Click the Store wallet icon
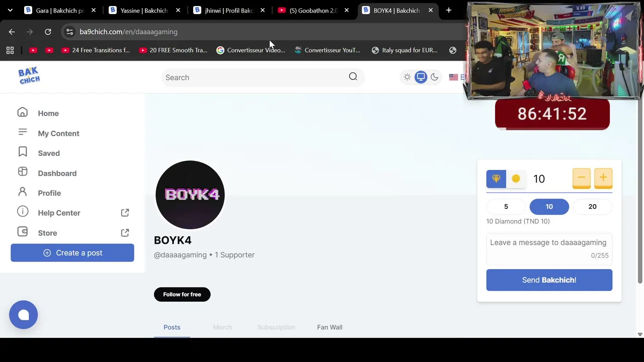The width and height of the screenshot is (644, 362). [x=23, y=232]
